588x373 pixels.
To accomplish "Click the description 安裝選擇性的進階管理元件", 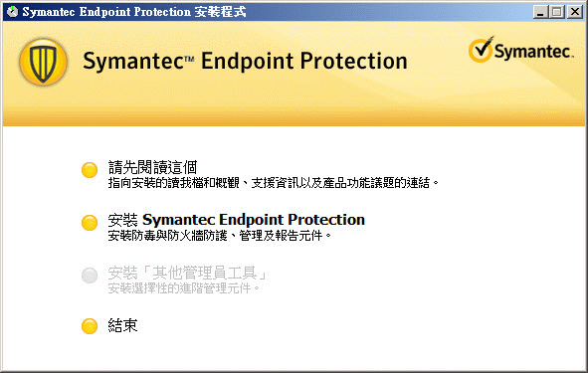I will coord(184,288).
